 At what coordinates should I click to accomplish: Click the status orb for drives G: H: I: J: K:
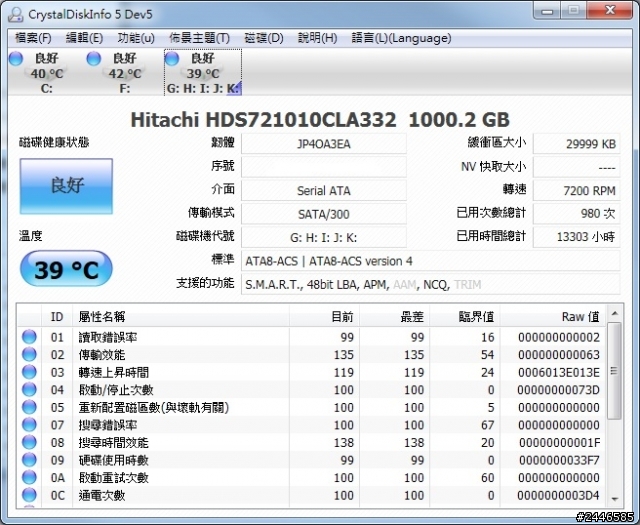pyautogui.click(x=171, y=60)
